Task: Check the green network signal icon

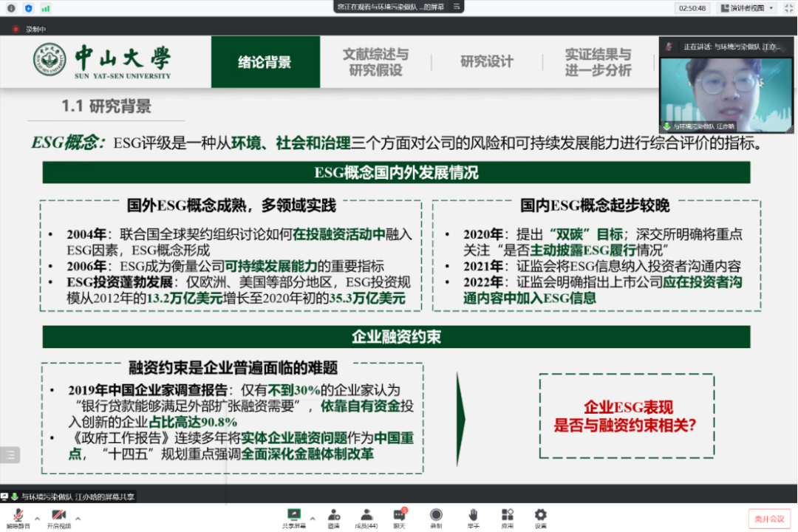Action: pyautogui.click(x=46, y=8)
